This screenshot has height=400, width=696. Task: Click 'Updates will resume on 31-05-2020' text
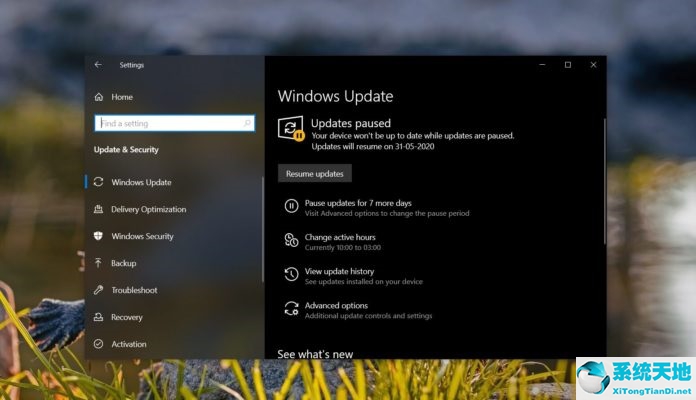coord(373,147)
